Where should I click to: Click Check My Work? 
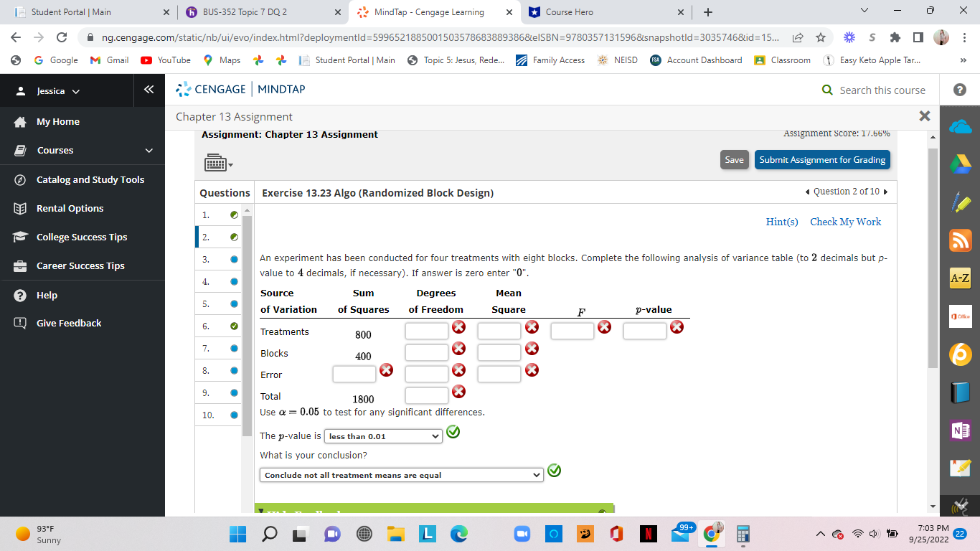tap(845, 222)
